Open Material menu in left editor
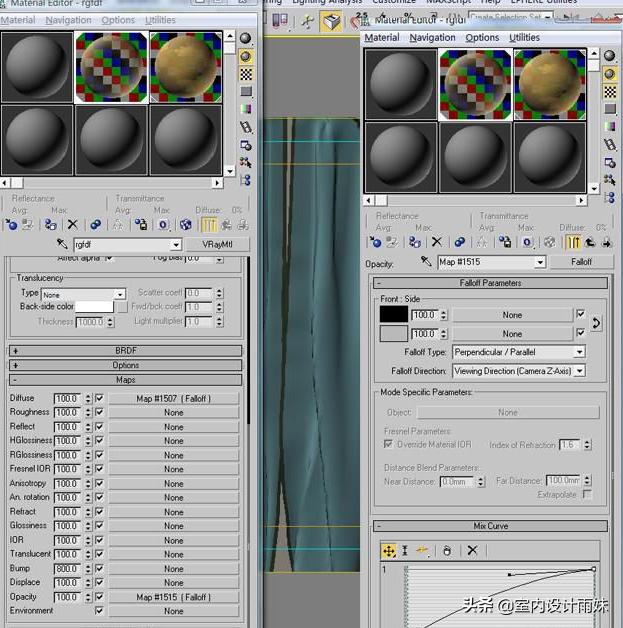This screenshot has height=628, width=623. point(18,20)
